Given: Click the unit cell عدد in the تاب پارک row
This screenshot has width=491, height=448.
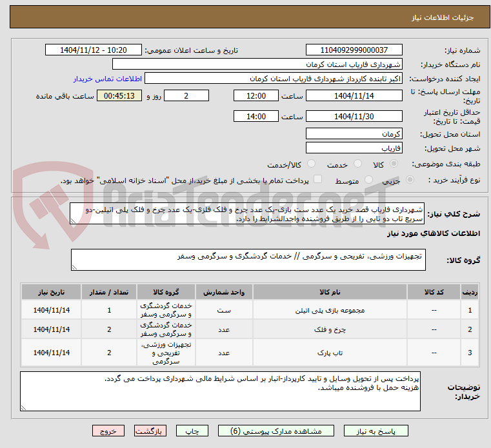Looking at the screenshot, I should tap(224, 353).
